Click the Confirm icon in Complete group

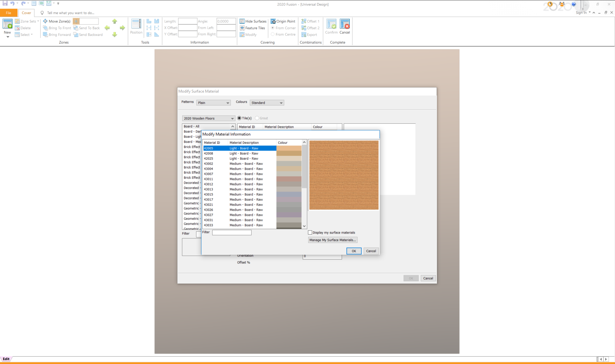click(331, 24)
